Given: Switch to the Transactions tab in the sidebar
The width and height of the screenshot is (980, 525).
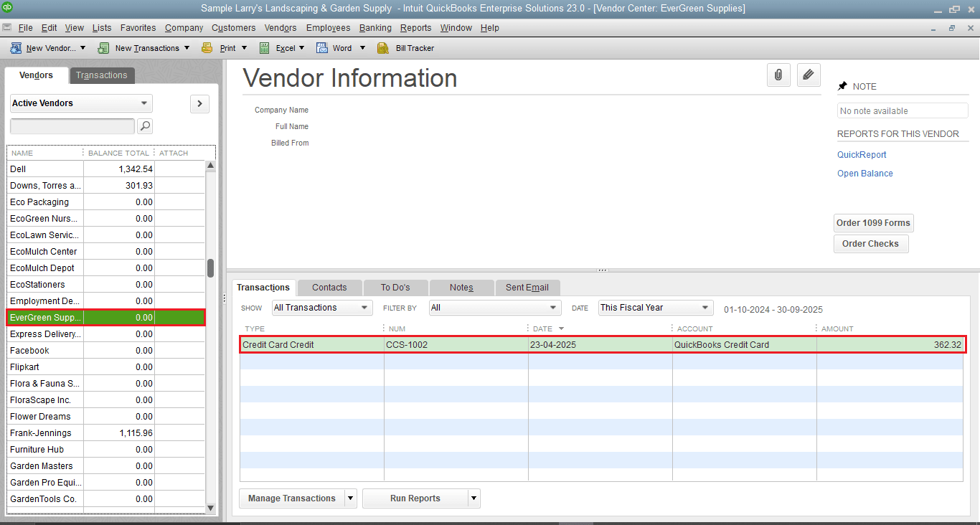Looking at the screenshot, I should (x=101, y=75).
